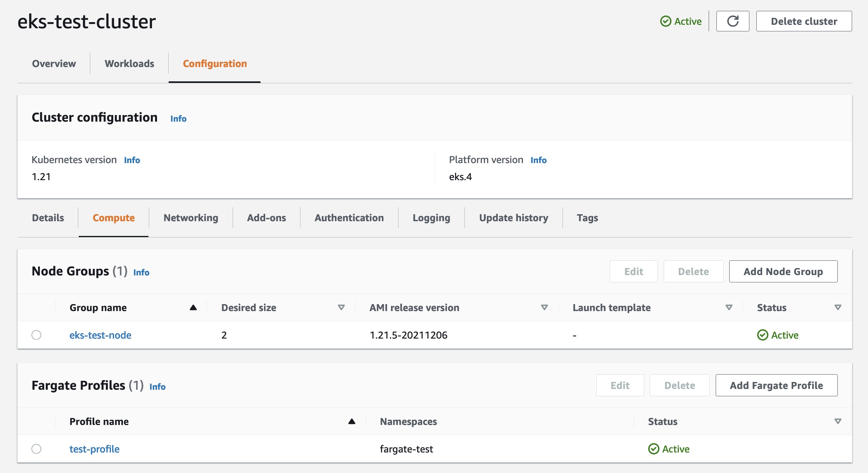Click the fargate-test namespace cell

tap(406, 449)
